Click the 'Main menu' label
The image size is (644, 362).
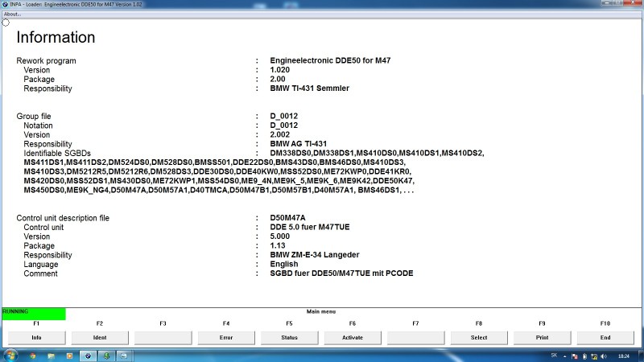pyautogui.click(x=321, y=311)
